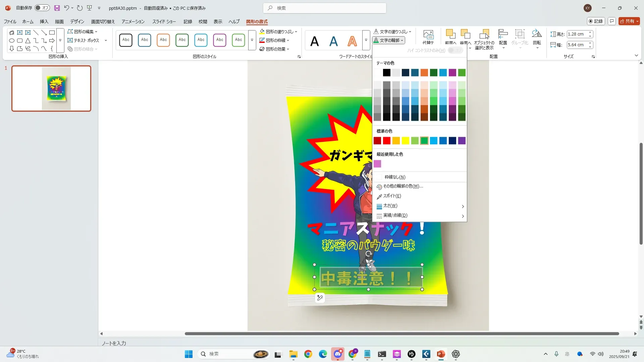Open PowerPoint from the Windows taskbar
644x362 pixels.
(x=441, y=354)
